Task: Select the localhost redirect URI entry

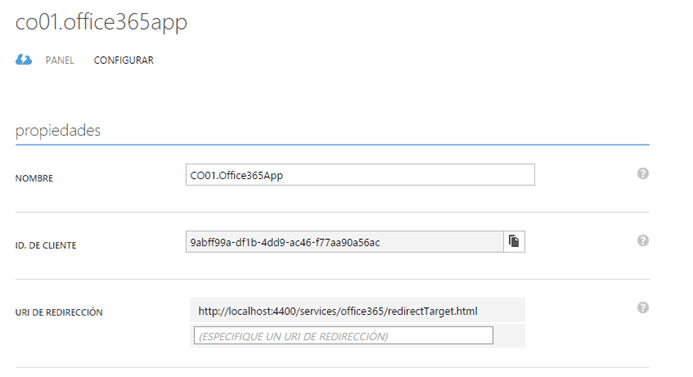Action: pos(357,311)
